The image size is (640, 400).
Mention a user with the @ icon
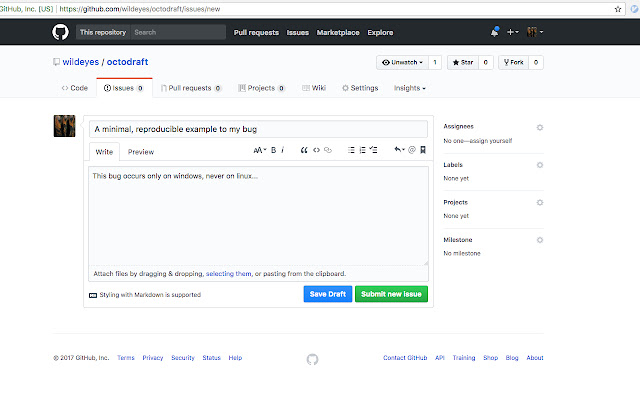pos(411,150)
